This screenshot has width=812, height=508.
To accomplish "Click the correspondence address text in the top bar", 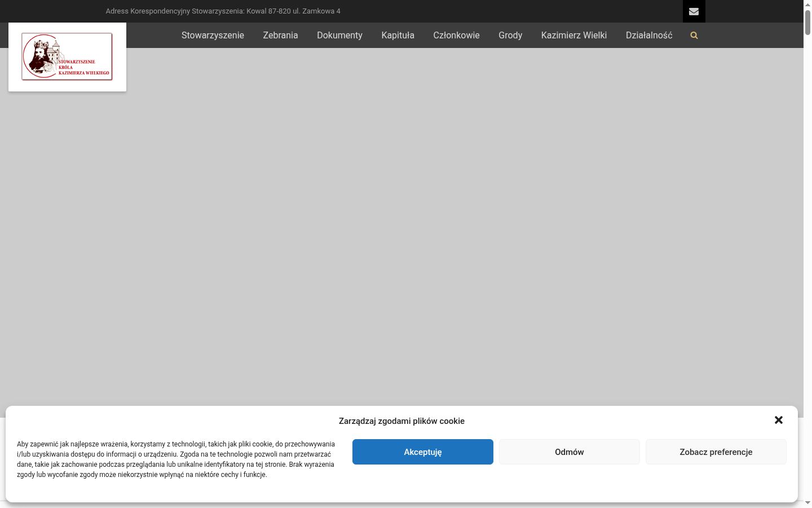I will [223, 11].
